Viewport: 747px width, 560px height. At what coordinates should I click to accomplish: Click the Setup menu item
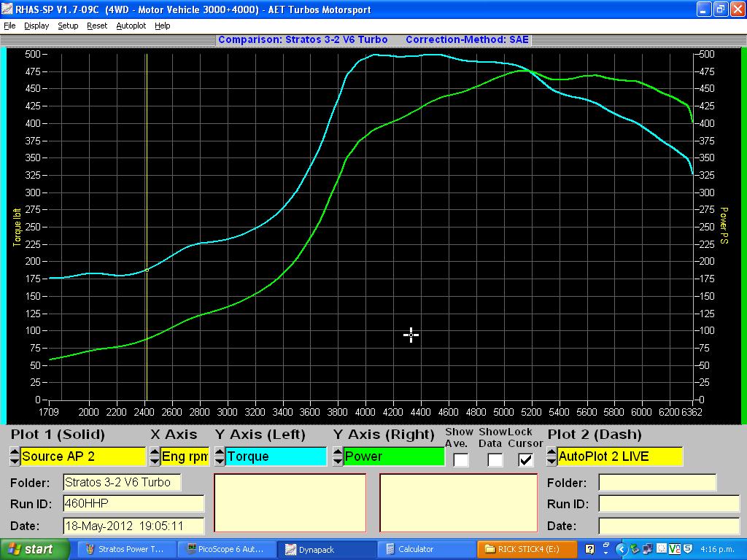coord(68,26)
